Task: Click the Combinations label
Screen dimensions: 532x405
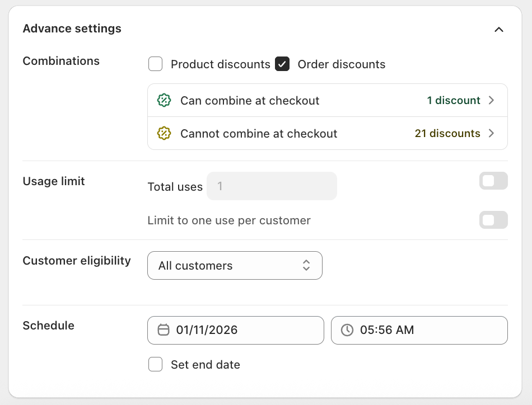Action: pyautogui.click(x=61, y=61)
